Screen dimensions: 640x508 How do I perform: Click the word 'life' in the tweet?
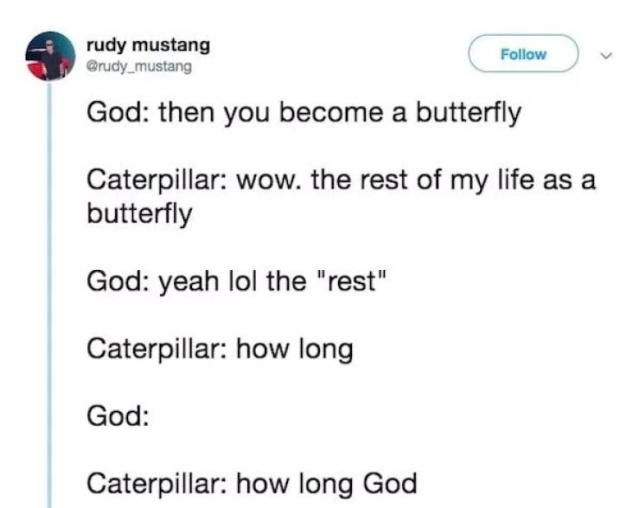515,180
